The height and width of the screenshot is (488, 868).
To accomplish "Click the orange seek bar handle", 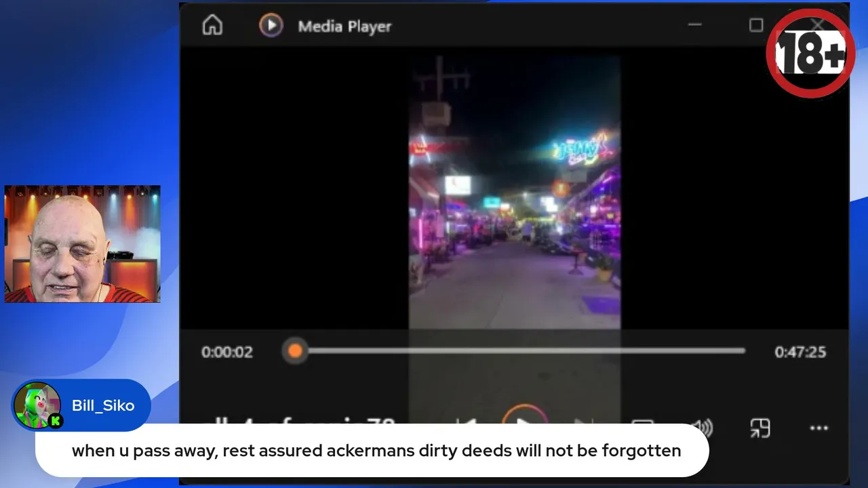I will [x=294, y=350].
